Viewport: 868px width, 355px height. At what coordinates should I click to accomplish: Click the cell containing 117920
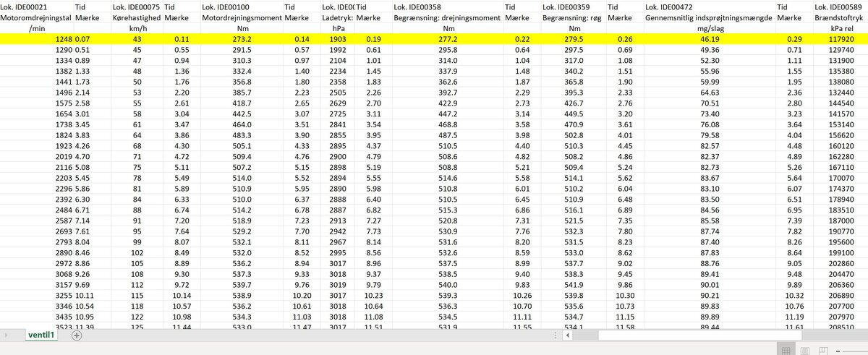click(841, 38)
